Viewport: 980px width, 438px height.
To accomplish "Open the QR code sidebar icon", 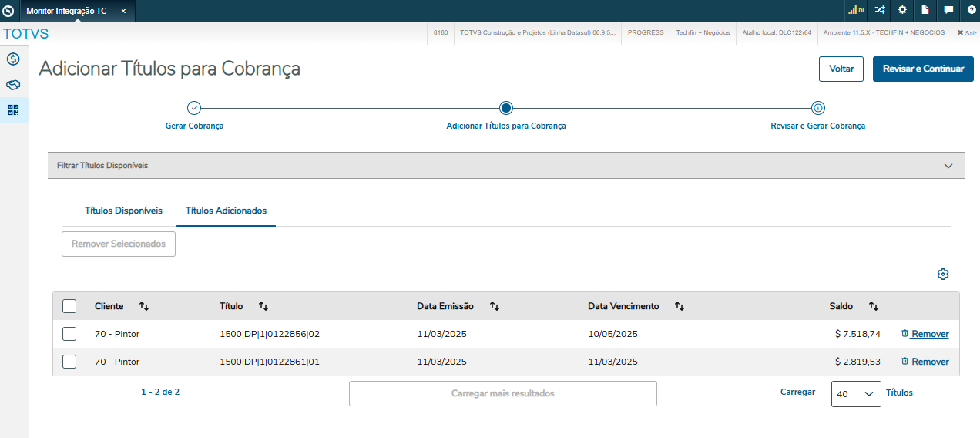I will click(13, 110).
